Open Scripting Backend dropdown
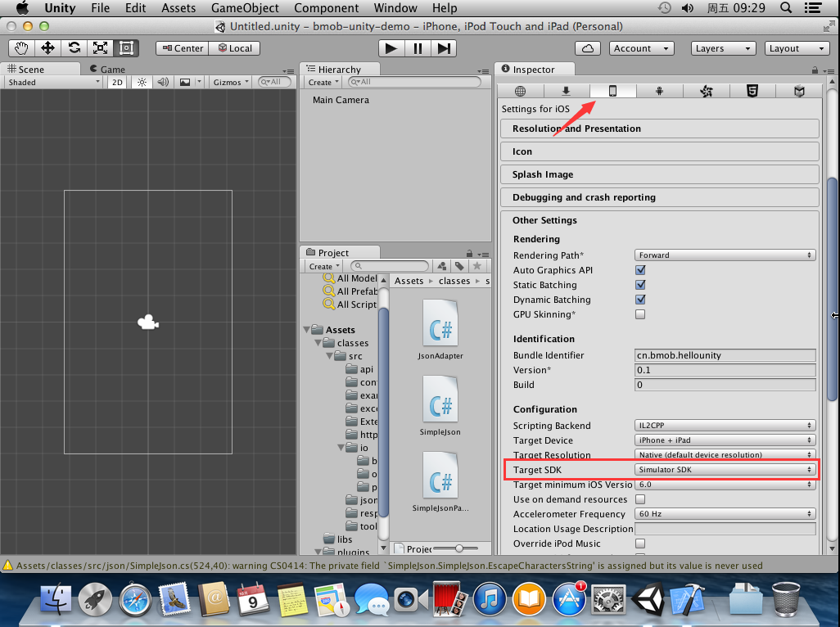 [725, 425]
